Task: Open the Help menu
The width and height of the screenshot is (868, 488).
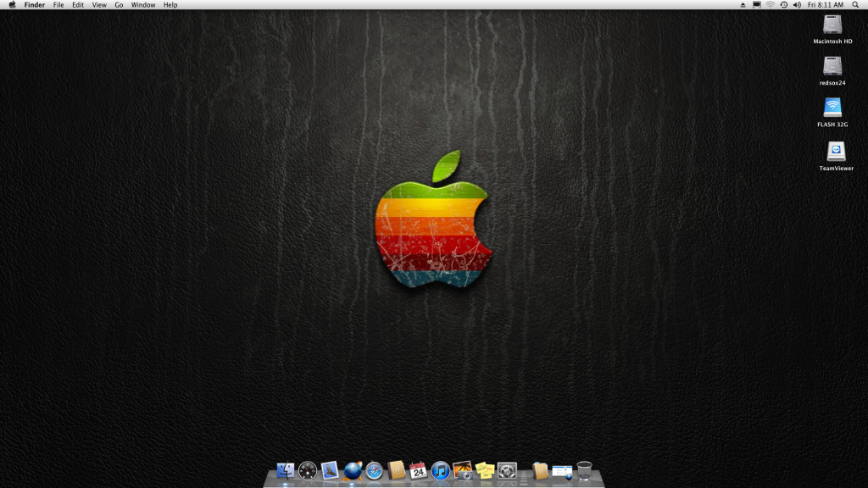Action: coord(170,5)
